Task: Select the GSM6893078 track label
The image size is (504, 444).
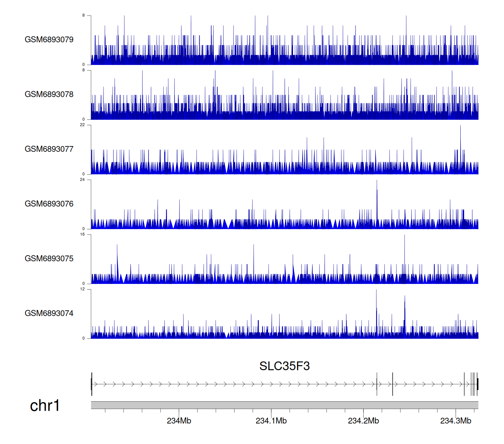Action: click(49, 95)
